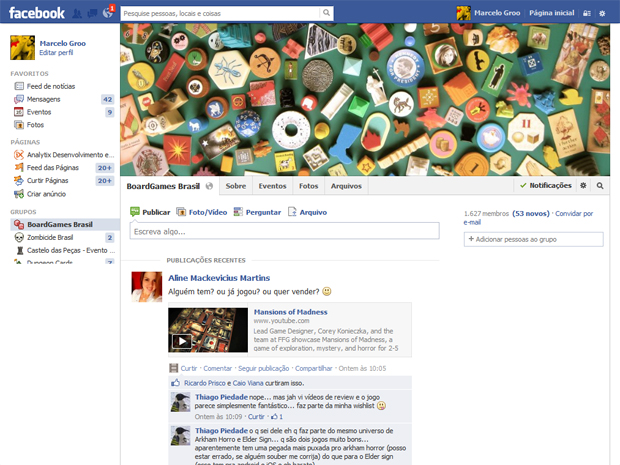620x465 pixels.
Task: Click the Criar anúncio icon
Action: click(19, 193)
